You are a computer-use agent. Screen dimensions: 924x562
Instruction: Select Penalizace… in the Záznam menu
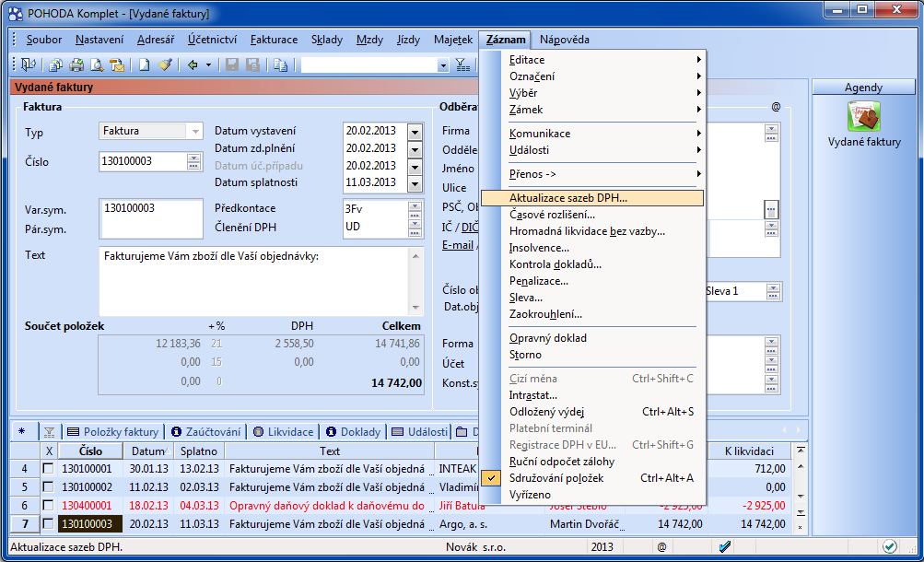click(x=592, y=281)
